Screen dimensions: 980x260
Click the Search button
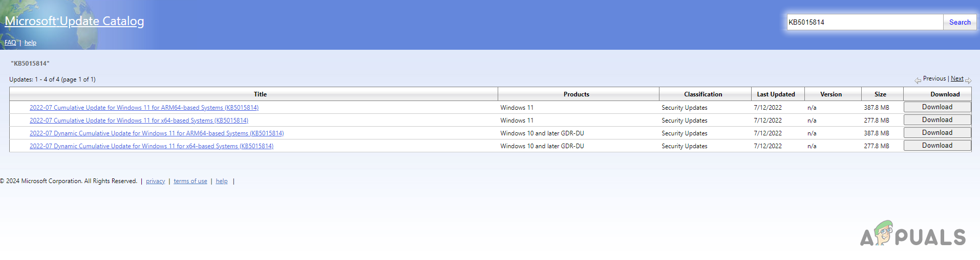coord(960,22)
